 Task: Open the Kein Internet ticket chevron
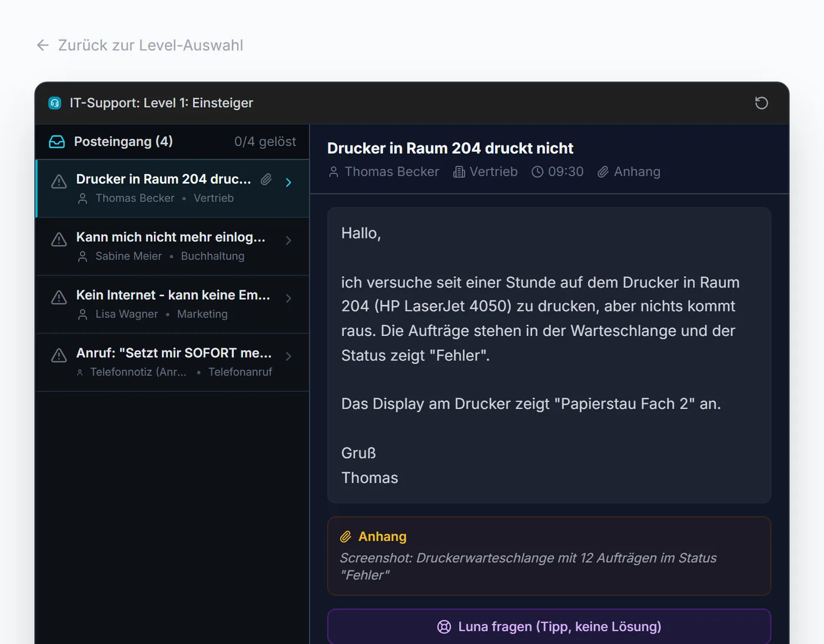pos(288,298)
